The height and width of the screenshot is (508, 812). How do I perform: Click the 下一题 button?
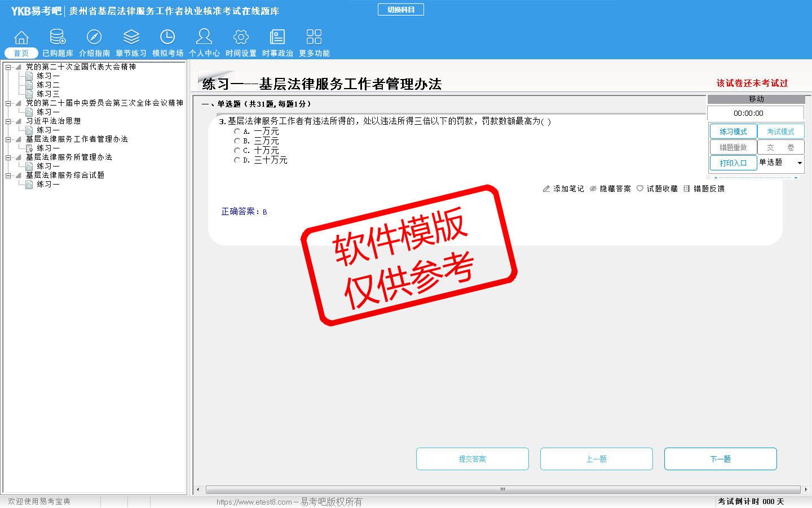(x=720, y=459)
